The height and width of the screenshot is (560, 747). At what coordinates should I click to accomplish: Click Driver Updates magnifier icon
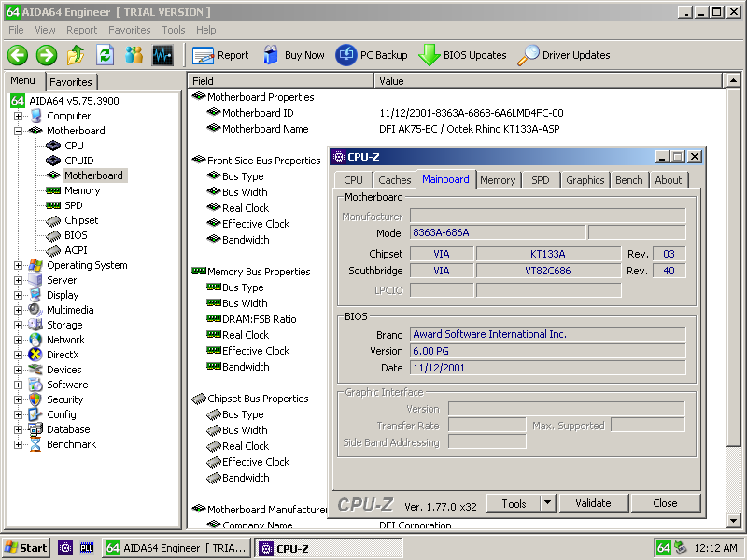528,55
